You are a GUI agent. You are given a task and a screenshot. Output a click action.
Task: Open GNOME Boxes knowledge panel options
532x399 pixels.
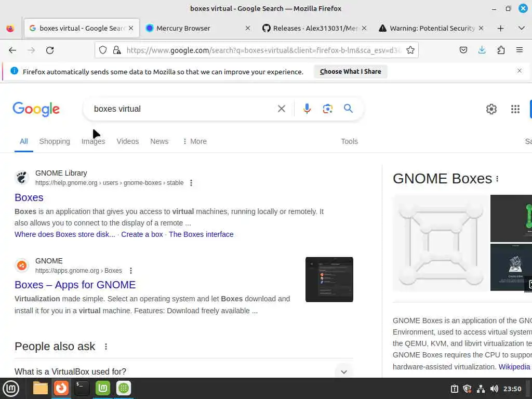[497, 179]
